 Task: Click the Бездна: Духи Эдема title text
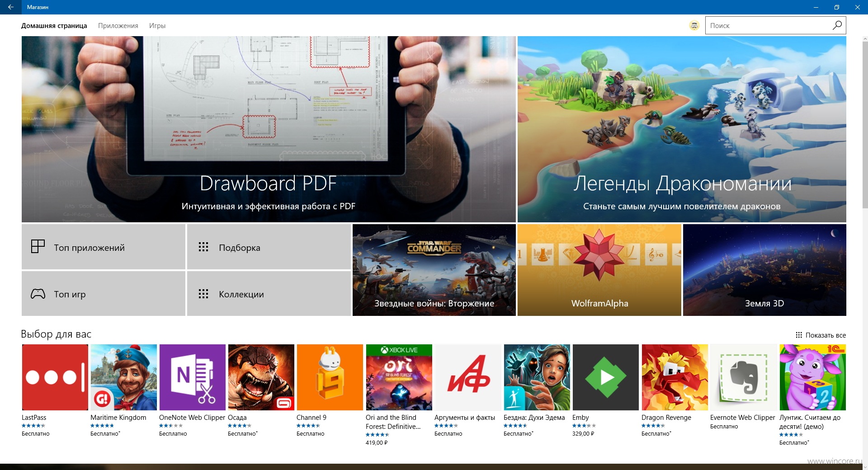[x=534, y=418]
